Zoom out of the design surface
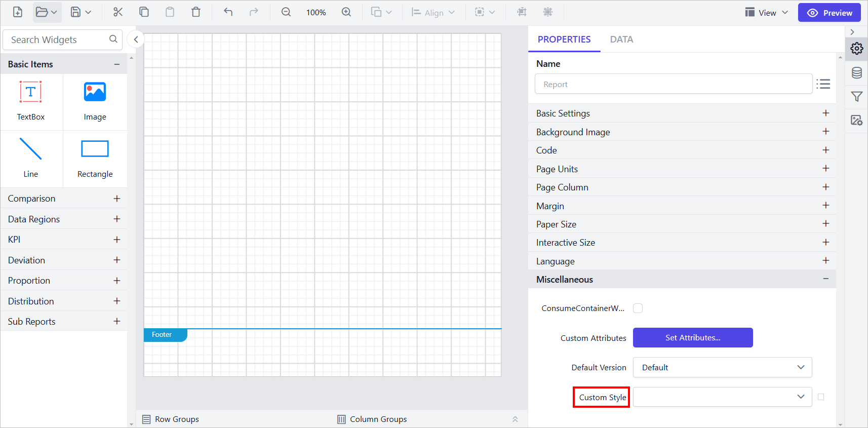 [x=286, y=12]
